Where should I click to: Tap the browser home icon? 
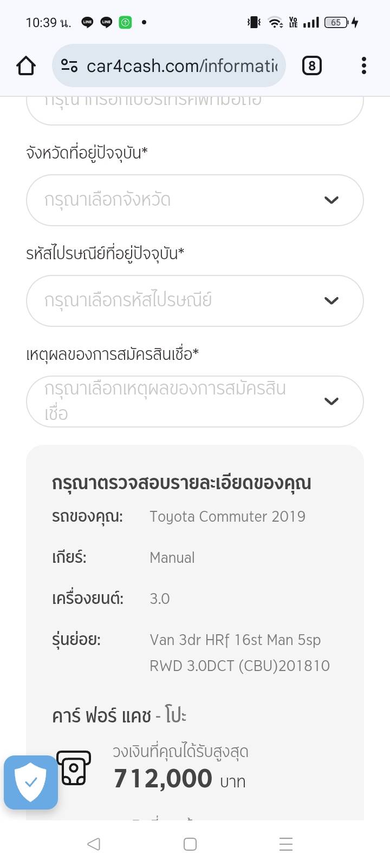point(26,66)
